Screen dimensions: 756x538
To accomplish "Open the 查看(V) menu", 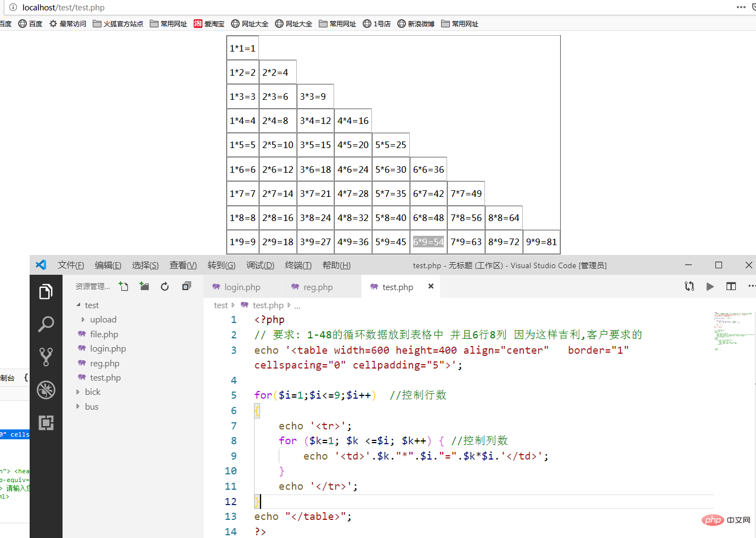I will 183,265.
